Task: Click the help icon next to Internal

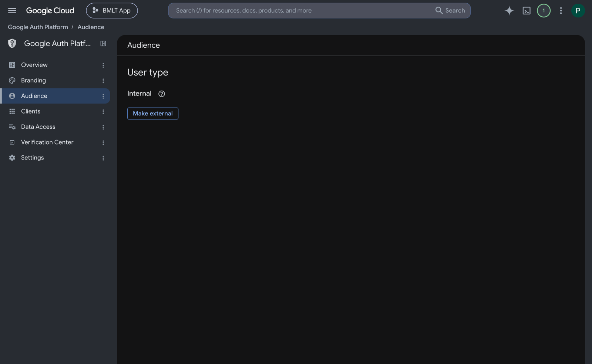Action: click(162, 94)
